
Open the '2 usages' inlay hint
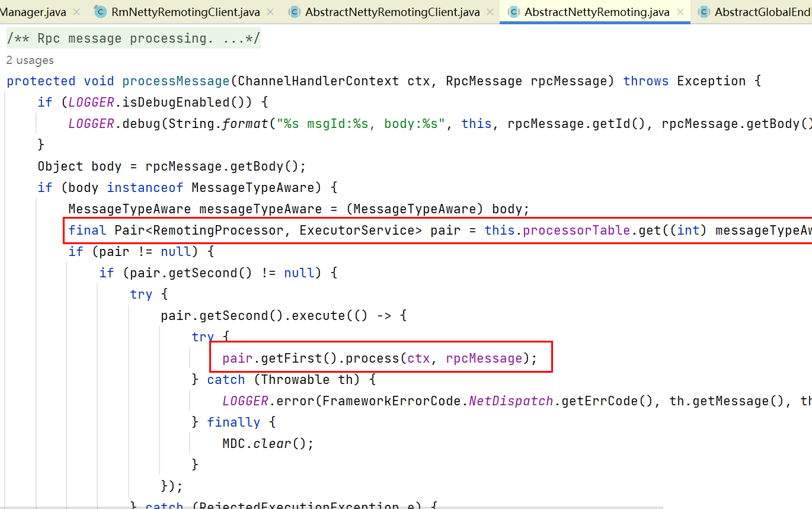pyautogui.click(x=30, y=60)
